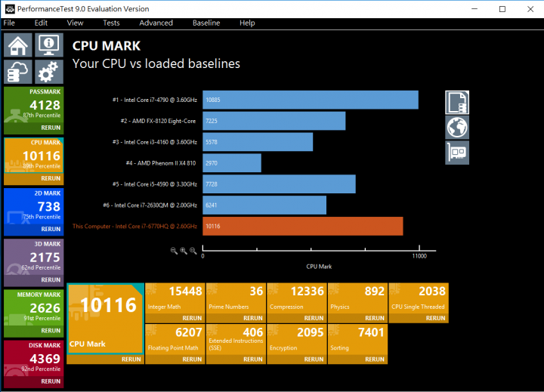Rerun the Extended Instructions (SSE) test
This screenshot has width=544, height=392.
pyautogui.click(x=253, y=360)
